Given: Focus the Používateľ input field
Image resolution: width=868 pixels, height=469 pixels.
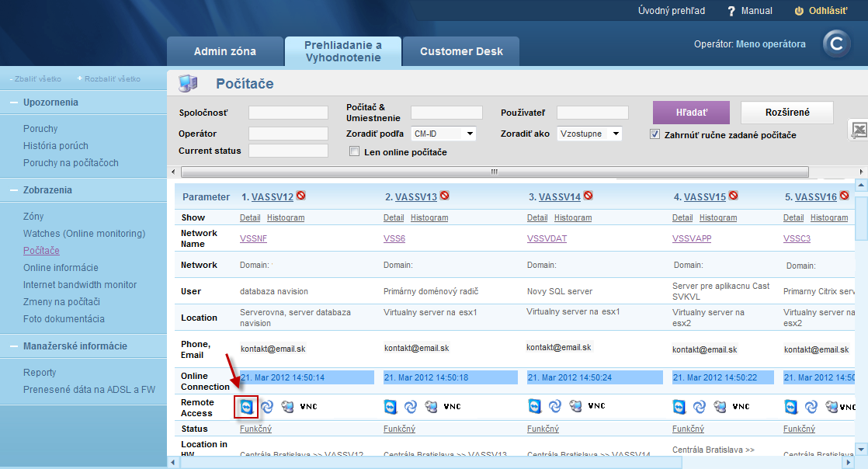Looking at the screenshot, I should pyautogui.click(x=592, y=113).
